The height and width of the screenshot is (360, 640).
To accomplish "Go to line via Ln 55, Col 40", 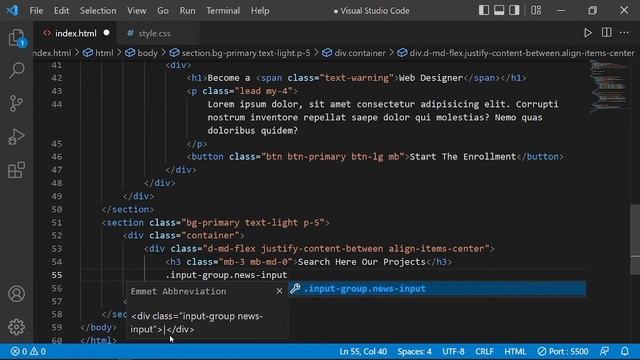I will (x=363, y=351).
